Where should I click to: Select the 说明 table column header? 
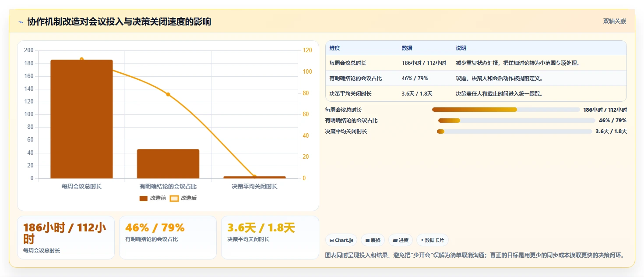click(461, 48)
